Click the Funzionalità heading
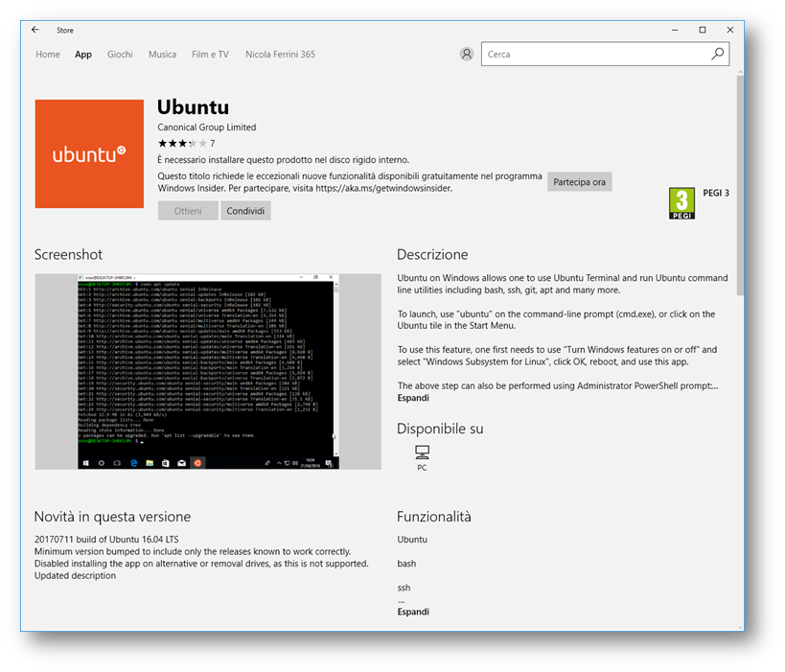 tap(434, 517)
